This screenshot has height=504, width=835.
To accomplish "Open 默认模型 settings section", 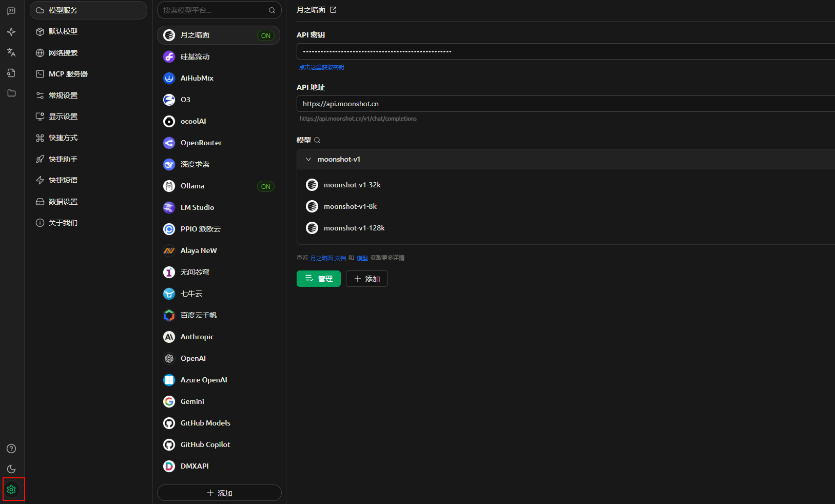I will 88,31.
